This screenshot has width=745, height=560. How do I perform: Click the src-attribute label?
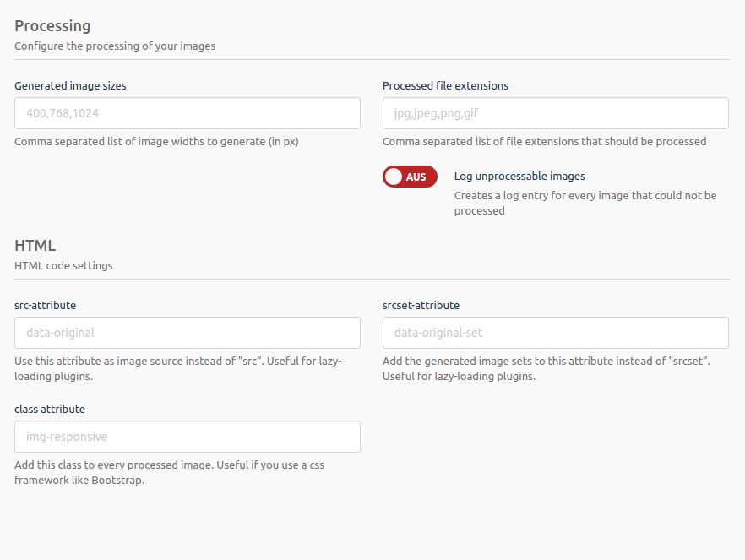[x=45, y=305]
